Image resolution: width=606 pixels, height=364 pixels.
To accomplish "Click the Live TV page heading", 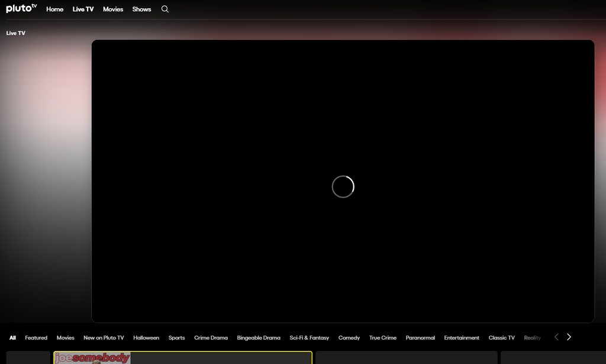I will coord(16,33).
